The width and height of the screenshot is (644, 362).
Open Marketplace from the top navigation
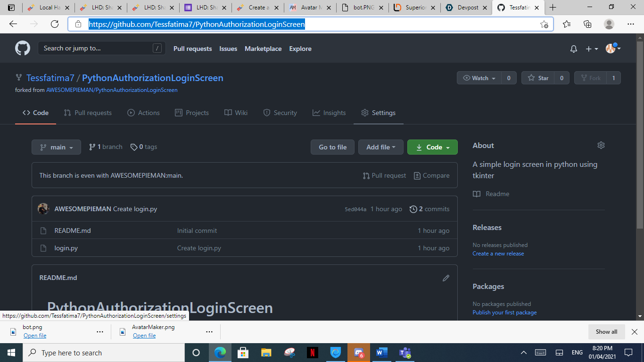pos(263,49)
